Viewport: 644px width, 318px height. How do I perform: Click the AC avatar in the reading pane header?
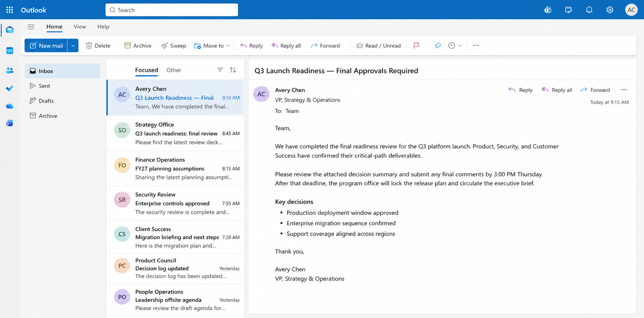(x=261, y=94)
